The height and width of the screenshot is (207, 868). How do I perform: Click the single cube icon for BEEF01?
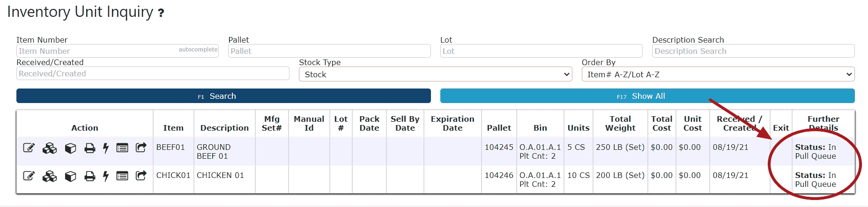[x=70, y=148]
